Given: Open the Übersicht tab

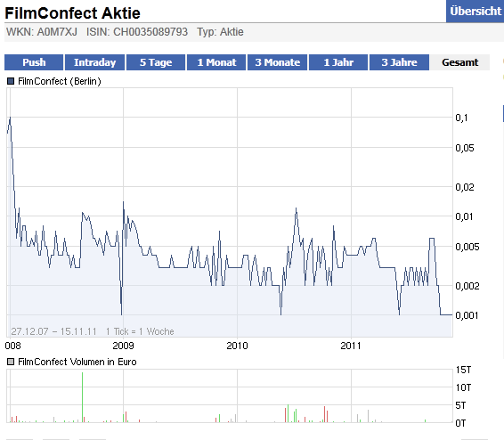Looking at the screenshot, I should coord(476,12).
